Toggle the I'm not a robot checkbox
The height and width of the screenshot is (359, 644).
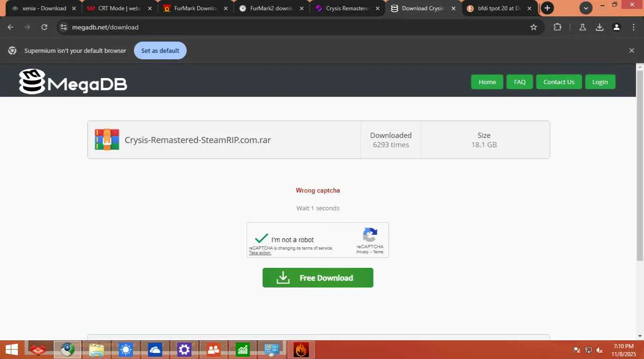(x=262, y=238)
